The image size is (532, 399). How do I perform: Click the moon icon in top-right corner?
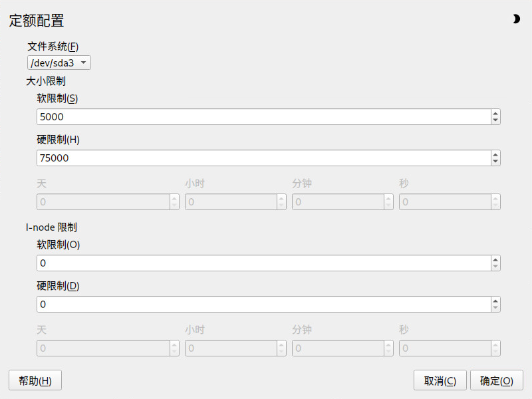516,19
